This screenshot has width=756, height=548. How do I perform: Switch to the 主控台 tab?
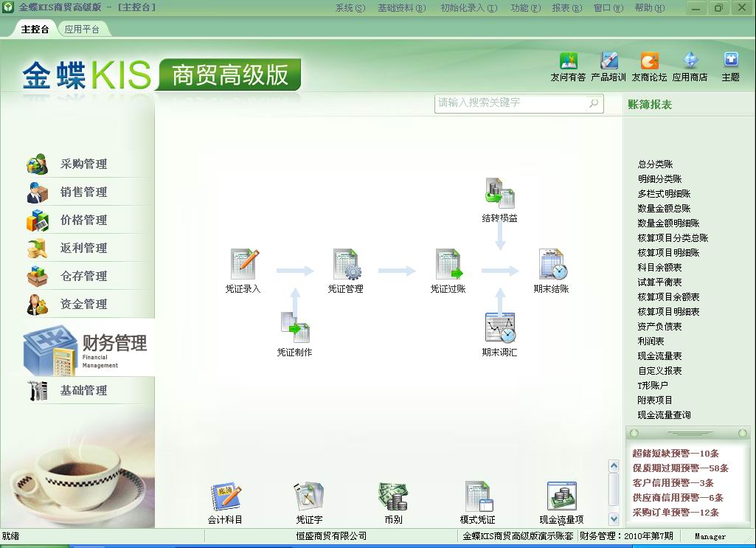tap(35, 29)
